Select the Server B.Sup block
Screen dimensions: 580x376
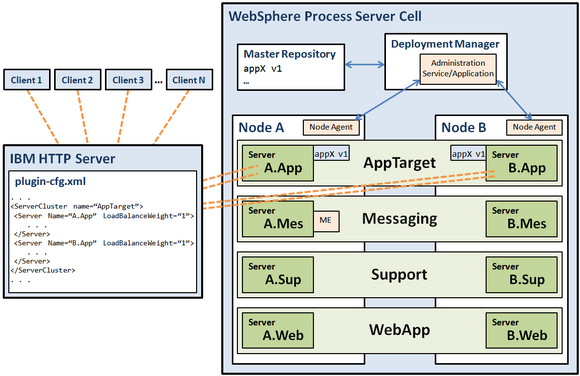[522, 275]
